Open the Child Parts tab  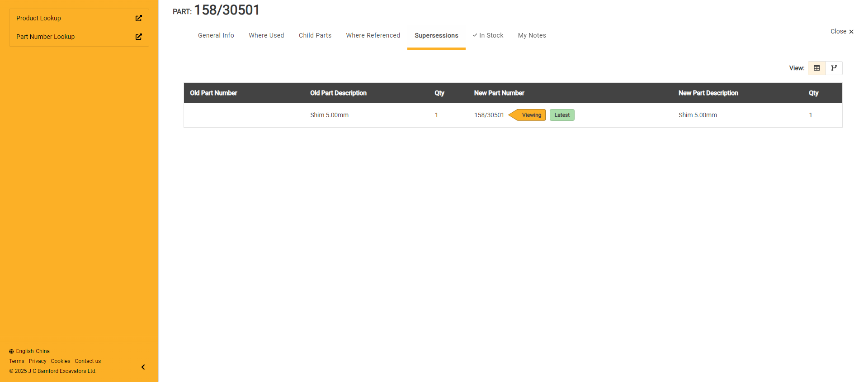315,35
